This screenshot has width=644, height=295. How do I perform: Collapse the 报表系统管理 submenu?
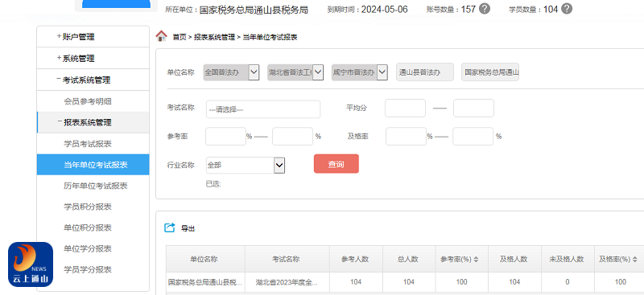(x=93, y=122)
